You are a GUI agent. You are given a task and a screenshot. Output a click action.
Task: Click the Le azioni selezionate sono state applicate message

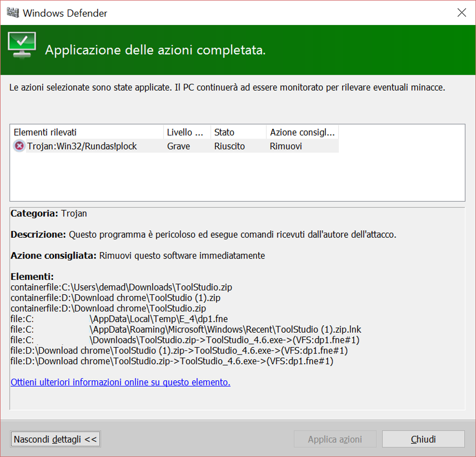227,87
